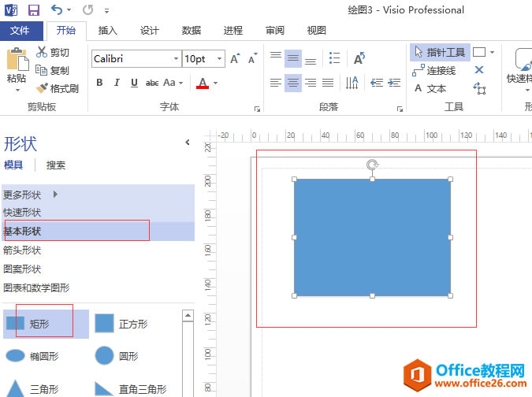The width and height of the screenshot is (532, 397).
Task: Select align left paragraph option
Action: pos(276,83)
